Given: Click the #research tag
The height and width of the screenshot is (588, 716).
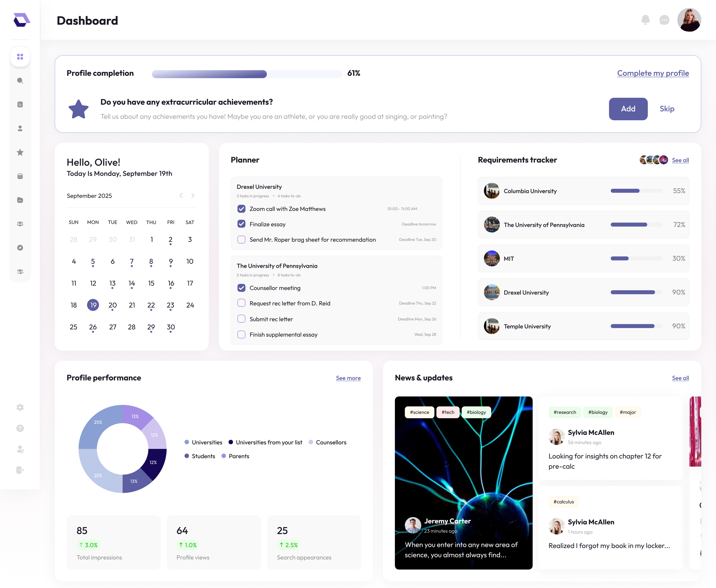Looking at the screenshot, I should pos(565,412).
